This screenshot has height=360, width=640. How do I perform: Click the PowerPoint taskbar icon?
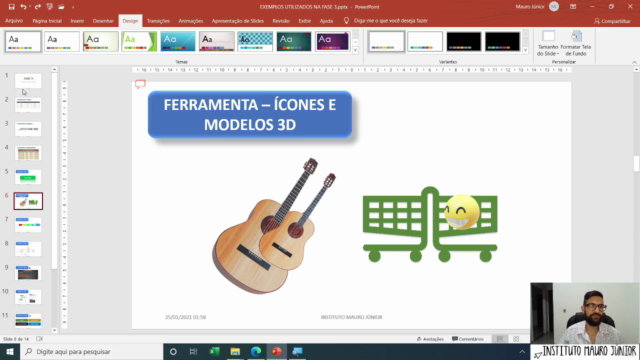277,351
